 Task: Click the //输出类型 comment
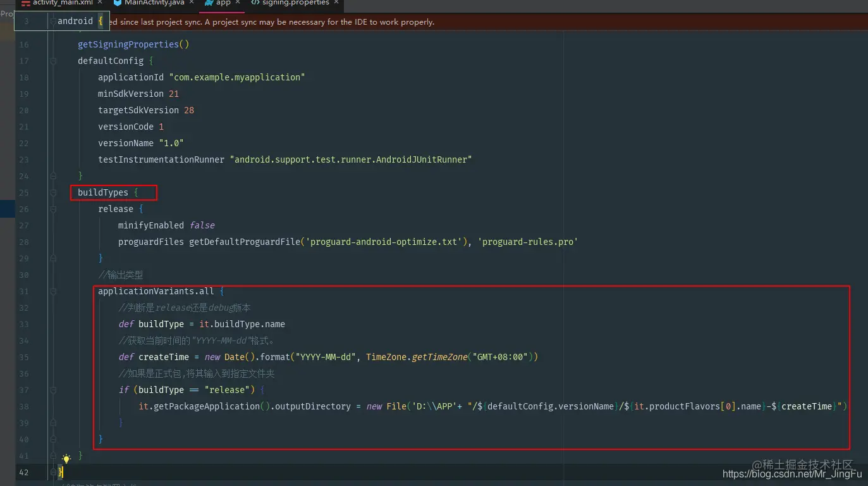(121, 275)
